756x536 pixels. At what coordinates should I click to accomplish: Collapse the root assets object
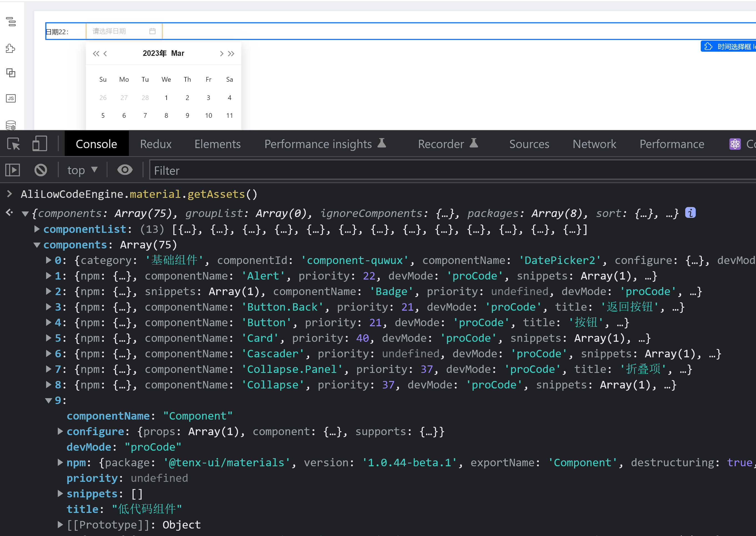coord(25,214)
